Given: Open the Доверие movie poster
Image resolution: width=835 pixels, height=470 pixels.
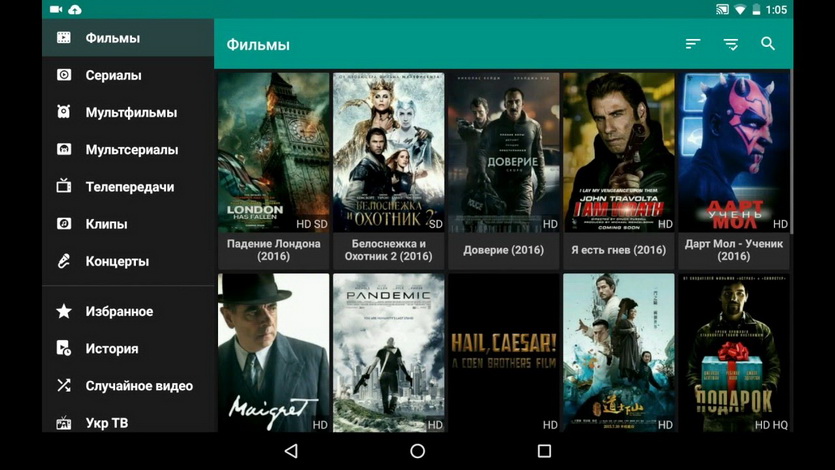Looking at the screenshot, I should [x=504, y=152].
